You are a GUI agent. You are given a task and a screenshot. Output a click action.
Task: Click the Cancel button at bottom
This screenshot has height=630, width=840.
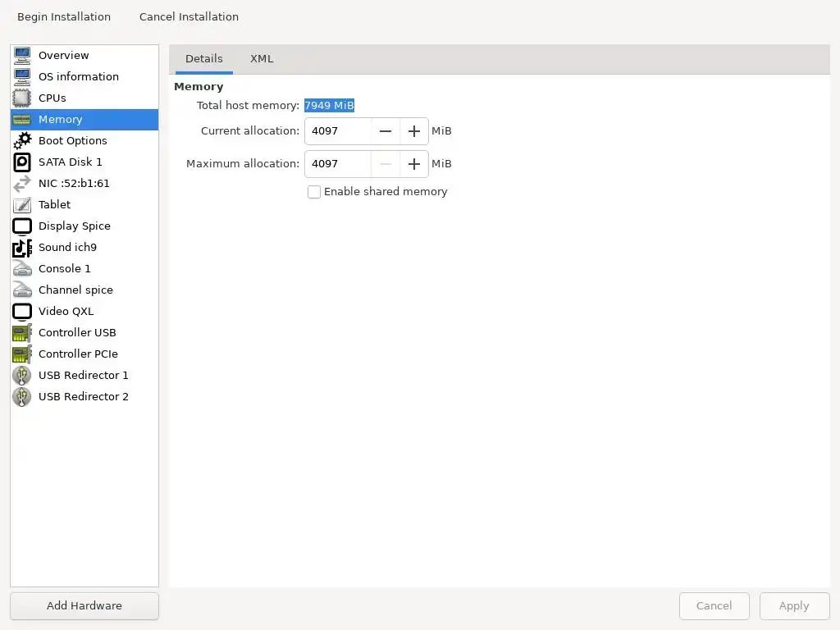pyautogui.click(x=714, y=606)
